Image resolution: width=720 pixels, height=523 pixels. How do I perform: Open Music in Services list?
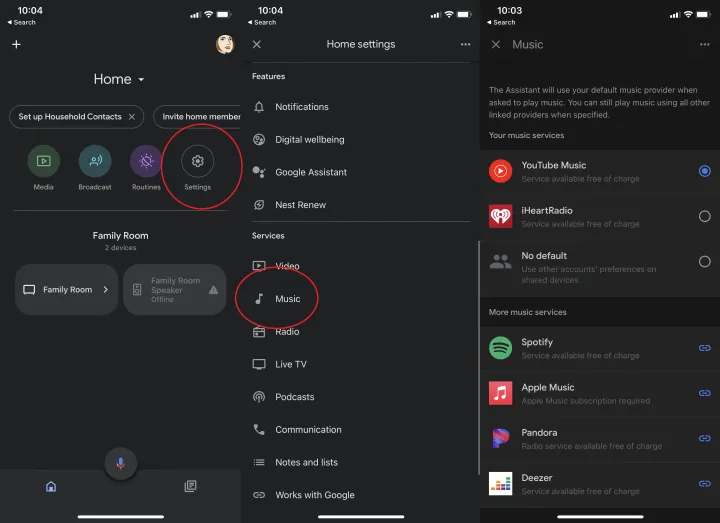287,299
